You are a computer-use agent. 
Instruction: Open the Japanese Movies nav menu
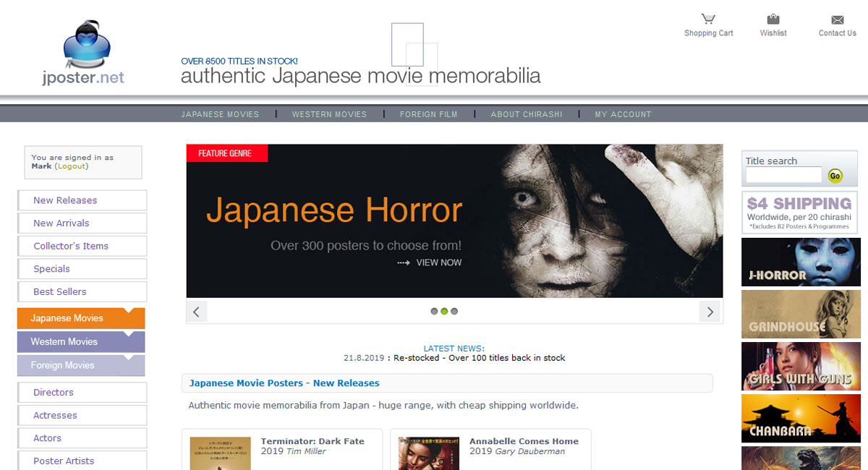(x=220, y=114)
